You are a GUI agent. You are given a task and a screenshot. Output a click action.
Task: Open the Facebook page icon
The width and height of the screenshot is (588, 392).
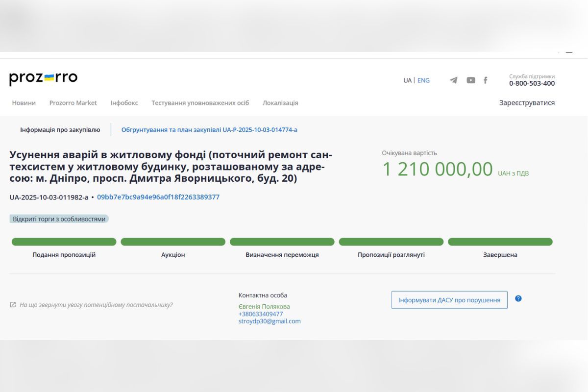486,80
